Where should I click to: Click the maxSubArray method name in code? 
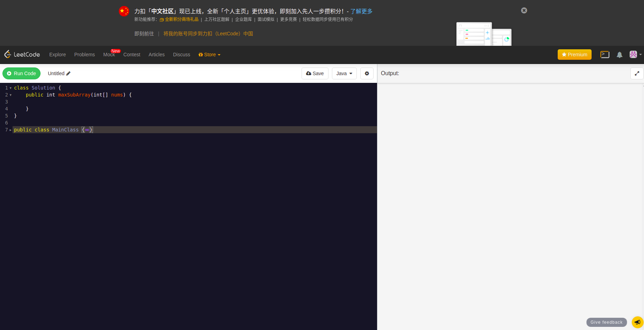click(x=74, y=95)
